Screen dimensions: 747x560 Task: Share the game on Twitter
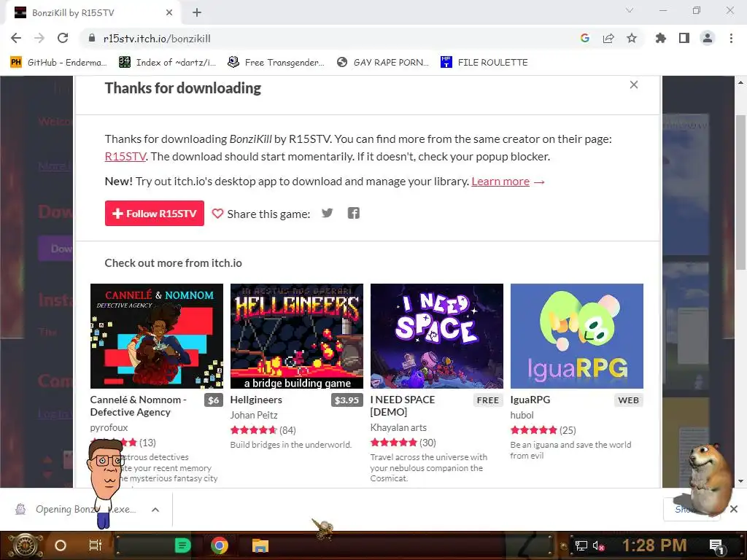[328, 213]
